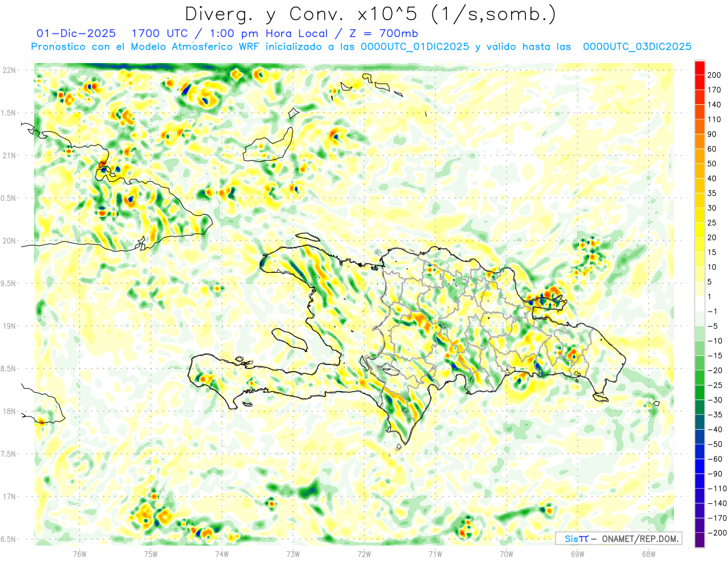This screenshot has width=728, height=562.
Task: Click the '22N' latitude label
Action: (9, 70)
